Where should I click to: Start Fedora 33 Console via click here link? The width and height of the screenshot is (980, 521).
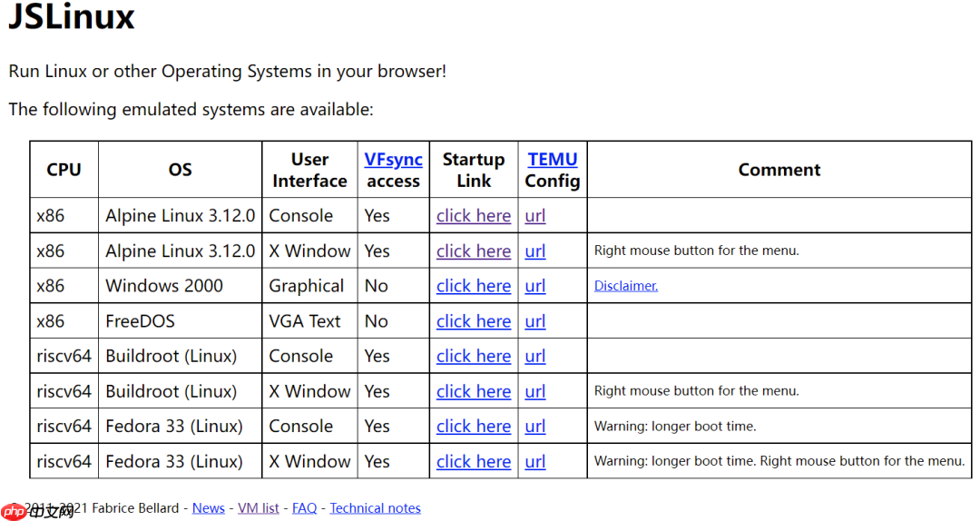point(474,427)
